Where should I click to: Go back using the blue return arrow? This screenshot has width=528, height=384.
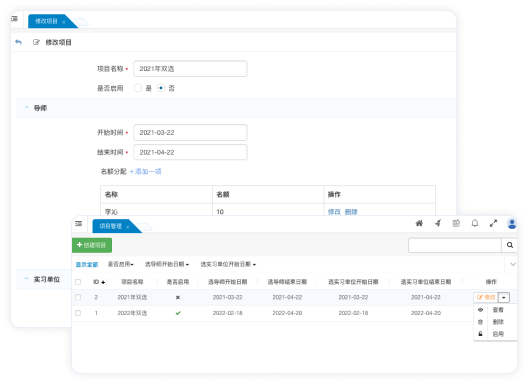[x=19, y=42]
